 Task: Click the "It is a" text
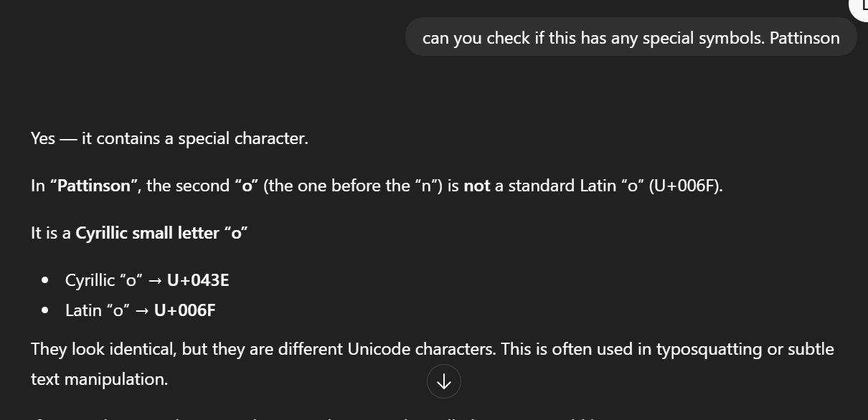[x=50, y=233]
